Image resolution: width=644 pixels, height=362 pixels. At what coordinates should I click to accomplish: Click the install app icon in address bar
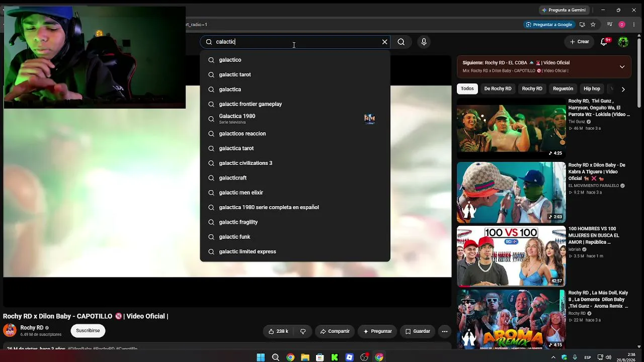(582, 24)
